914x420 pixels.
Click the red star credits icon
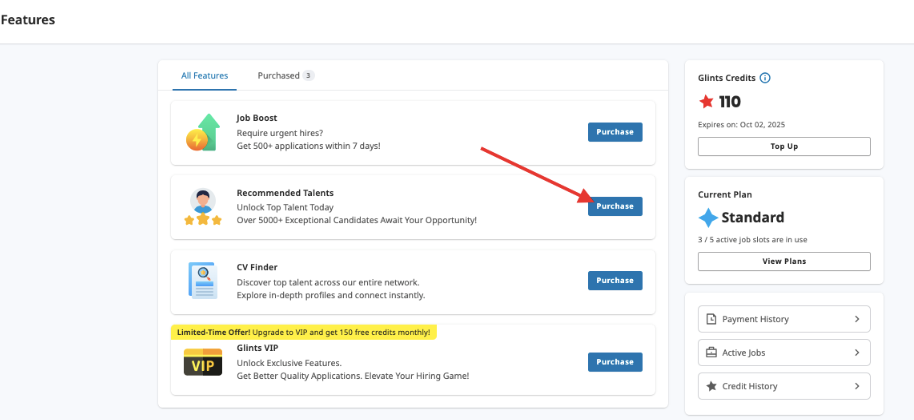706,102
